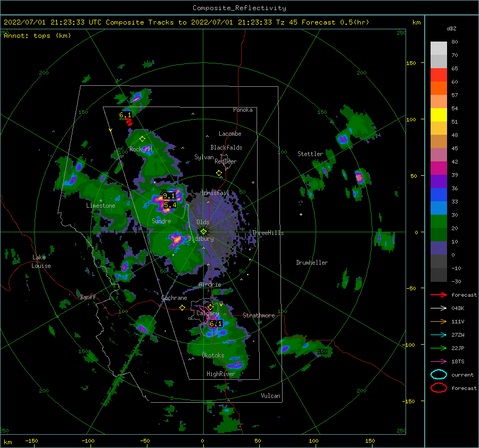479x448 pixels.
Task: Click the HighRiver label
Action: point(221,374)
